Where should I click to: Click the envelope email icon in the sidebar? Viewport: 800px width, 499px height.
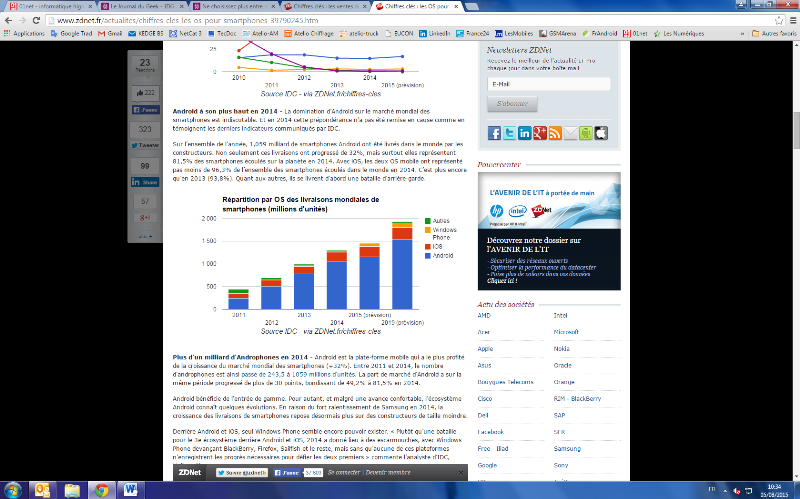pos(570,133)
